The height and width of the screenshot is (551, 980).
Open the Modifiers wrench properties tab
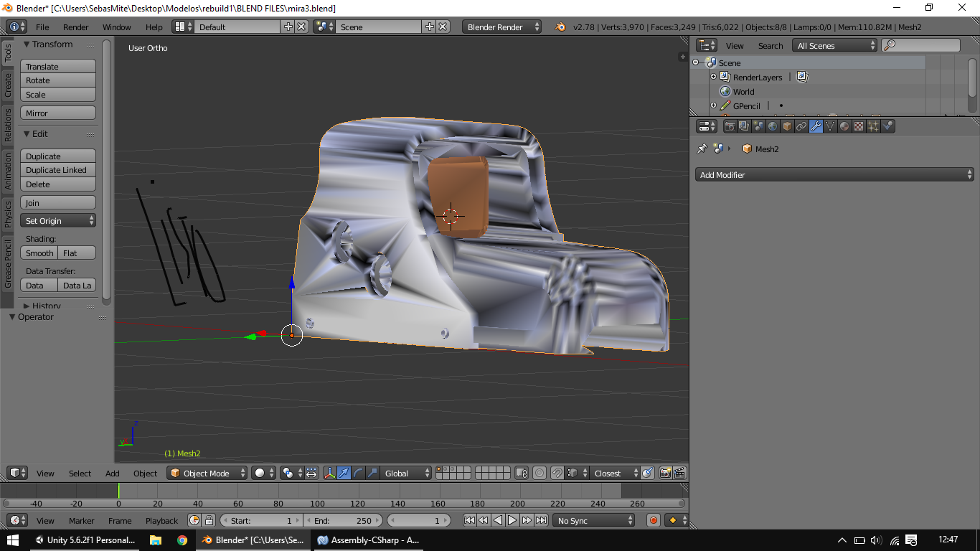pos(816,126)
